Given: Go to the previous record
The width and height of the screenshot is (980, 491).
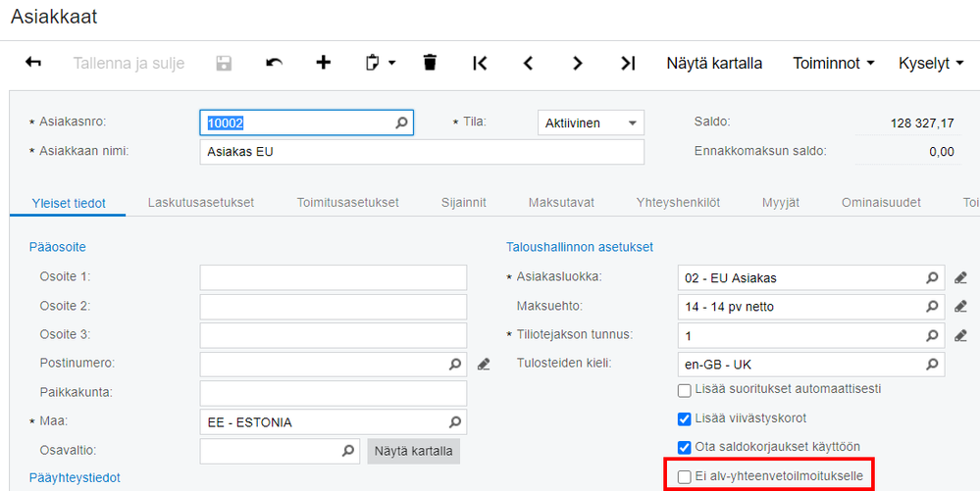Looking at the screenshot, I should pyautogui.click(x=529, y=63).
